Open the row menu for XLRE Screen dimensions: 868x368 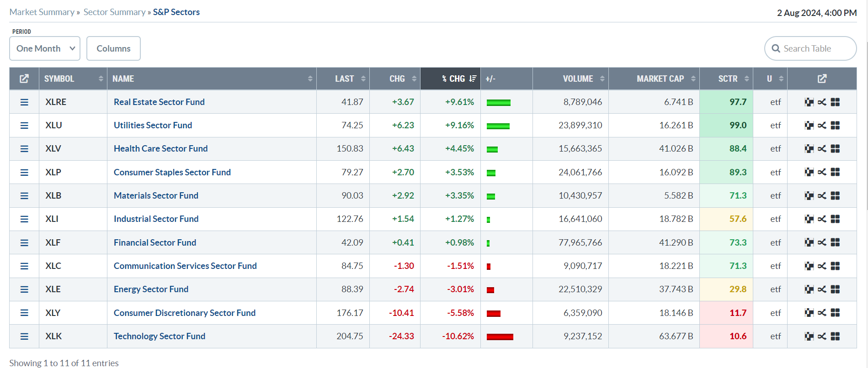24,102
